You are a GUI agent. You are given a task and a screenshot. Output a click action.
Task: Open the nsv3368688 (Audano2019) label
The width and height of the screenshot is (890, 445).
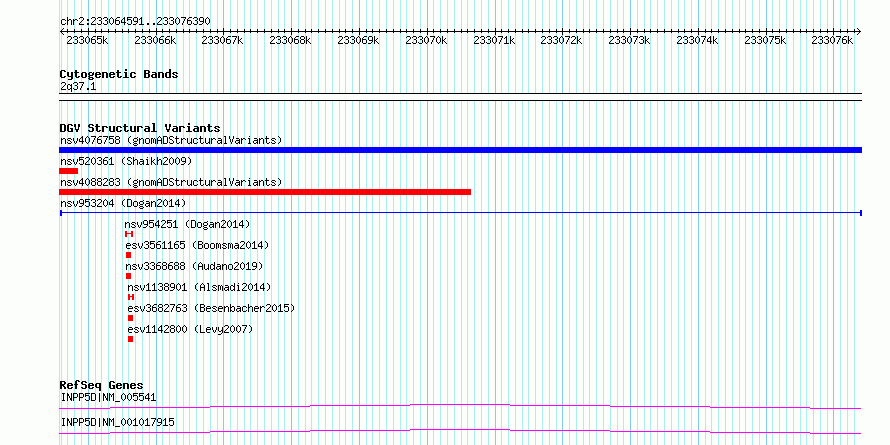[195, 266]
